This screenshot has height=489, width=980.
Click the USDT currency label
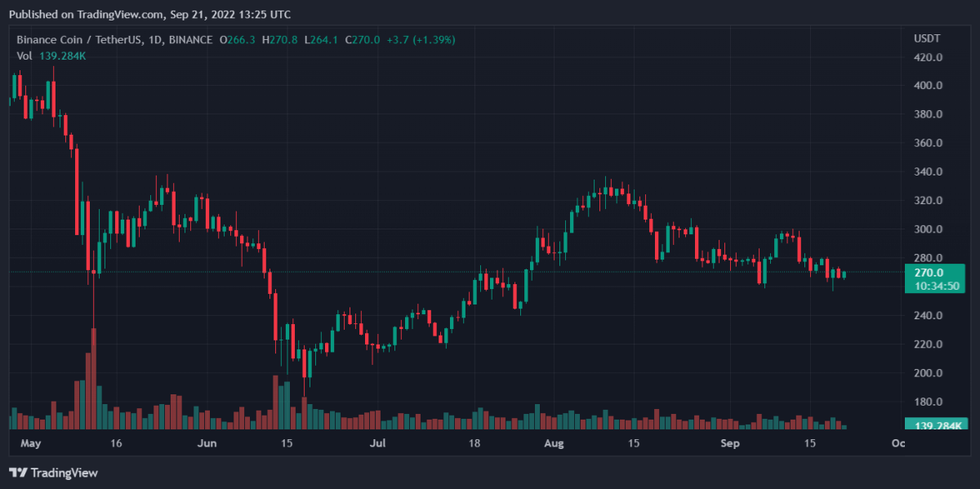(928, 39)
